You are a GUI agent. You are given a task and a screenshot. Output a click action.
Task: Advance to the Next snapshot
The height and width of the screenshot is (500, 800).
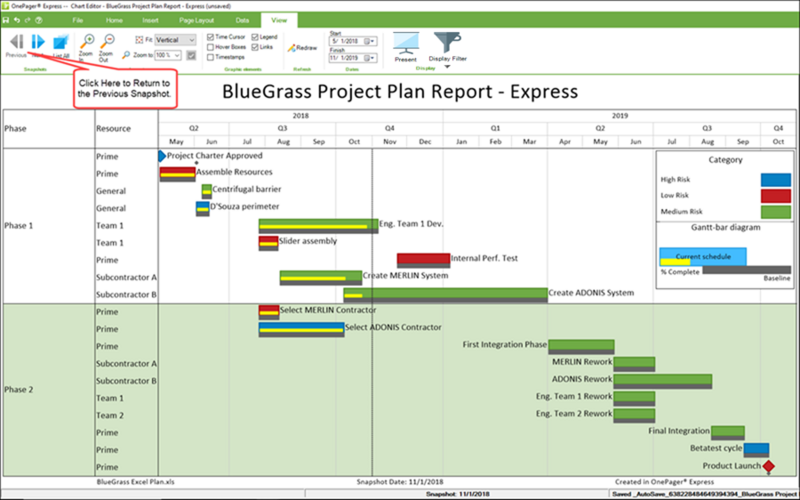[x=38, y=42]
